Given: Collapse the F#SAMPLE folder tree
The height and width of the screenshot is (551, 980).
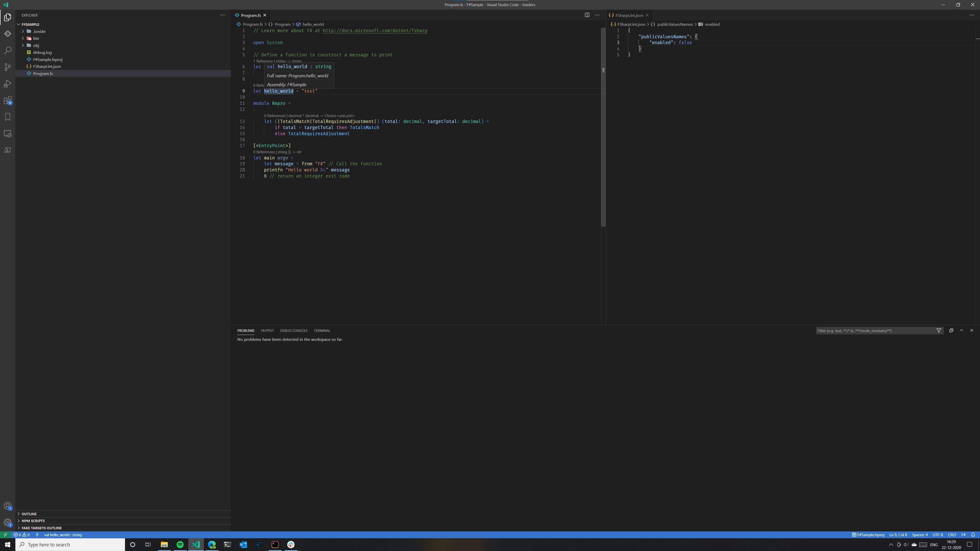Looking at the screenshot, I should tap(18, 24).
